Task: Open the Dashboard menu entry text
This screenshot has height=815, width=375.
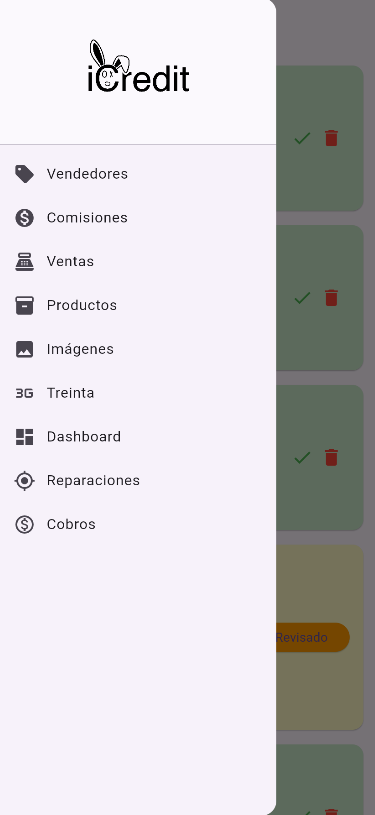Action: click(x=84, y=437)
